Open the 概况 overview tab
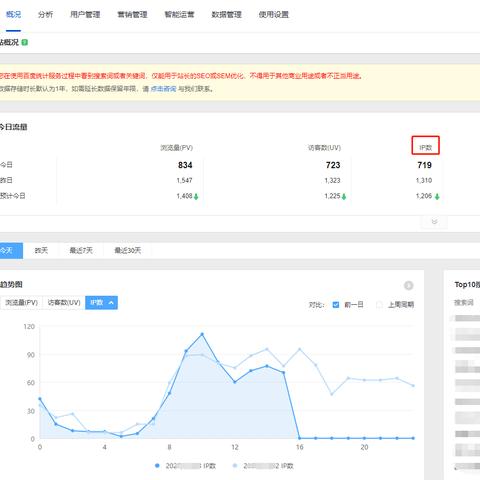Image resolution: width=480 pixels, height=480 pixels. [x=13, y=15]
